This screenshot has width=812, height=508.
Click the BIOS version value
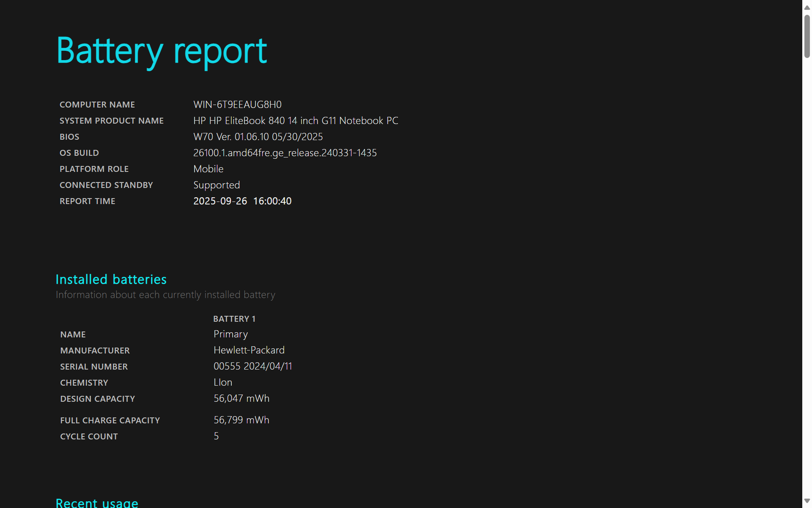[258, 137]
